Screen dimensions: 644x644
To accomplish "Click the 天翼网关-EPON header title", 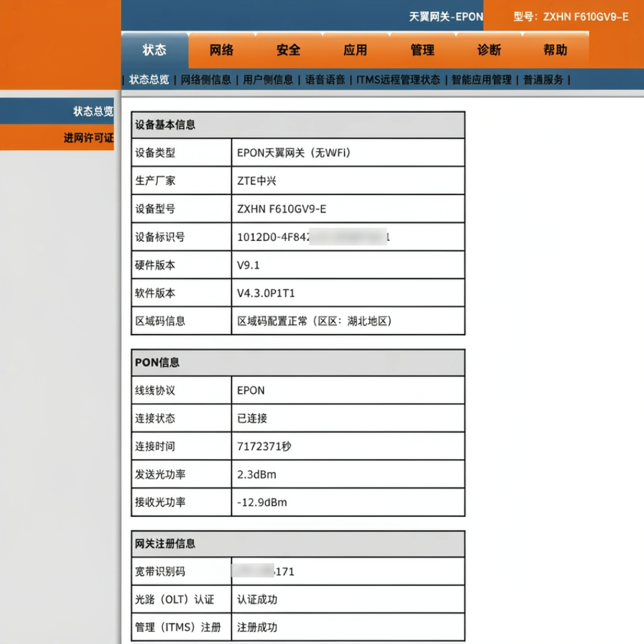I will (x=445, y=17).
